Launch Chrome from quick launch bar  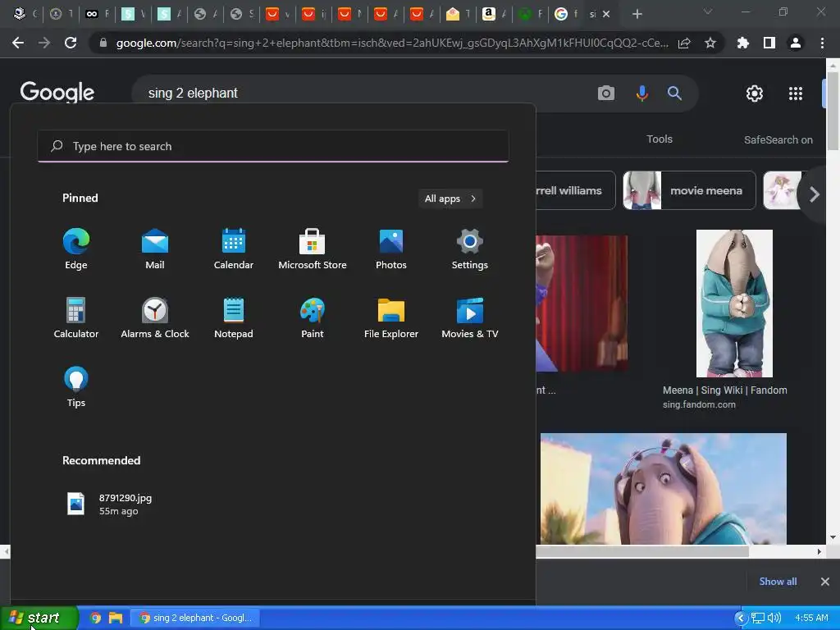click(95, 618)
